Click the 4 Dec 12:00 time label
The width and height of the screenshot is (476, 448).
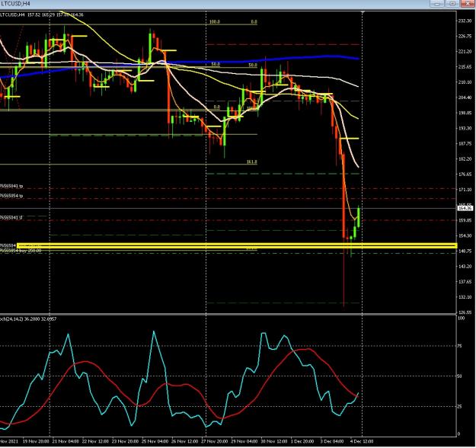click(x=362, y=441)
